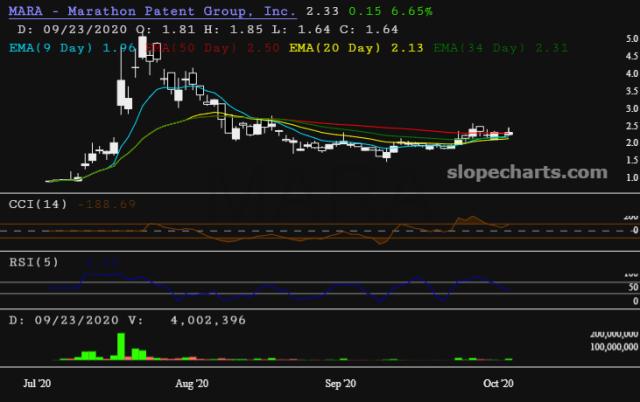Viewport: 640px width, 402px height.
Task: Click the 1.0 price axis label
Action: click(604, 177)
